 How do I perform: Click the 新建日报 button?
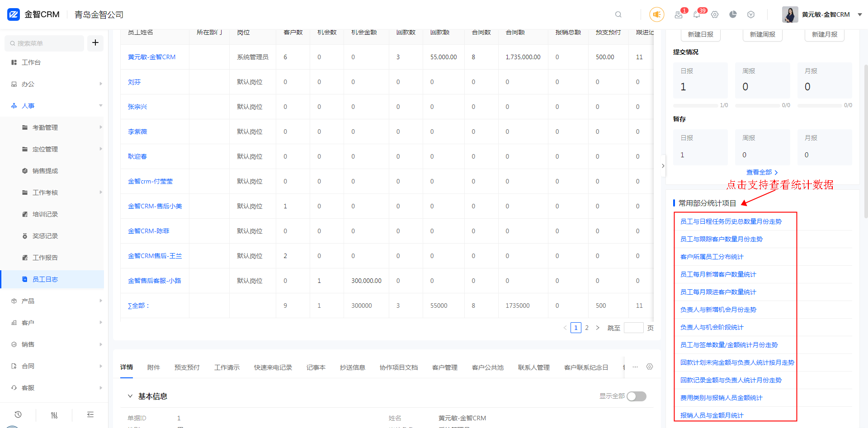[x=700, y=34]
